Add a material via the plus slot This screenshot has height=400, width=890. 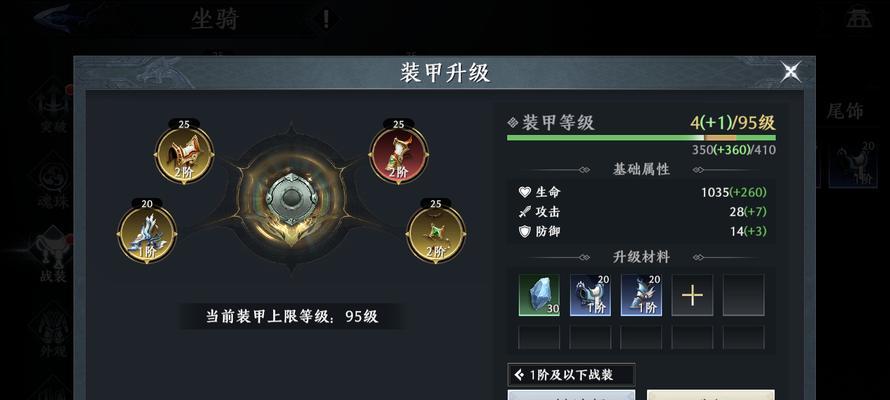tap(692, 295)
